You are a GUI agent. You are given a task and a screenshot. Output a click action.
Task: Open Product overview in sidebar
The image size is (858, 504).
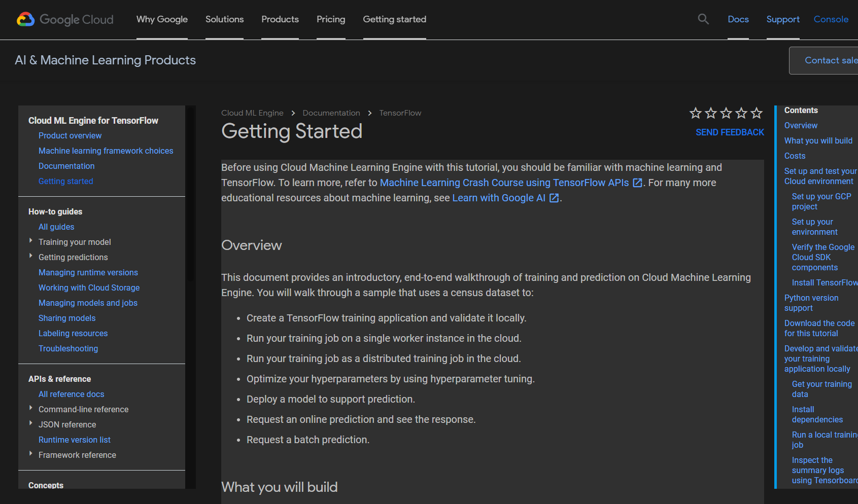point(70,135)
